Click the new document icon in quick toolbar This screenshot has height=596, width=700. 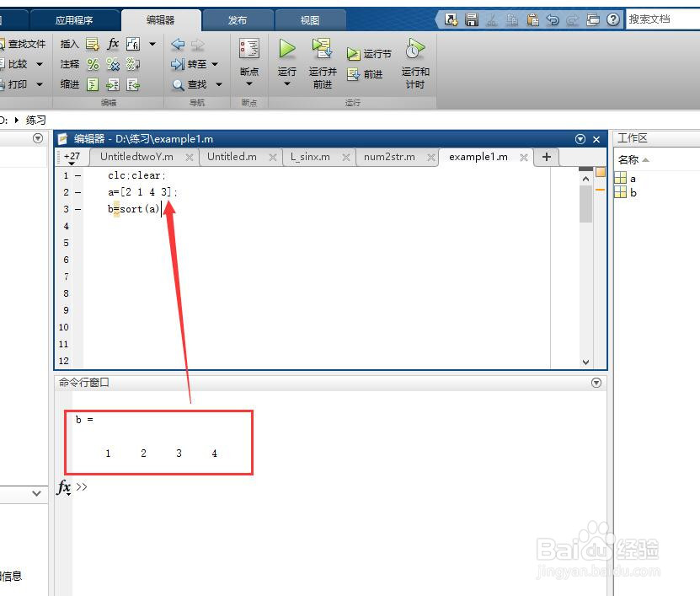point(452,19)
